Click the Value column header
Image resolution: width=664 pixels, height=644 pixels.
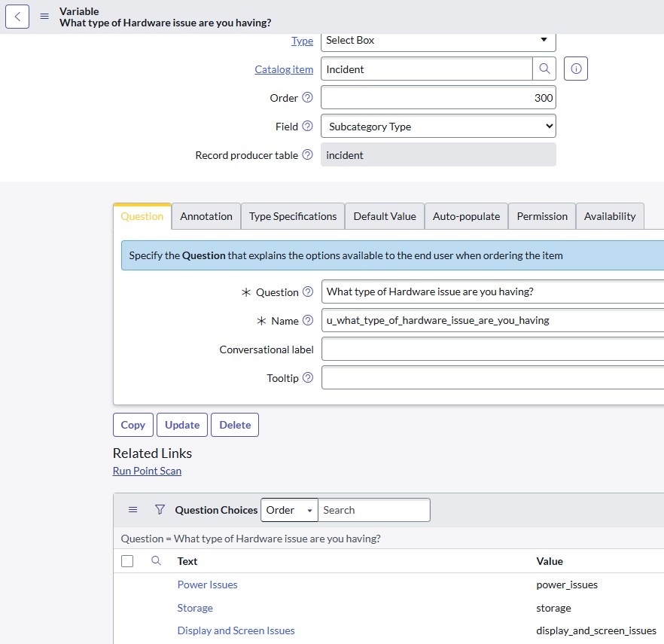[550, 561]
